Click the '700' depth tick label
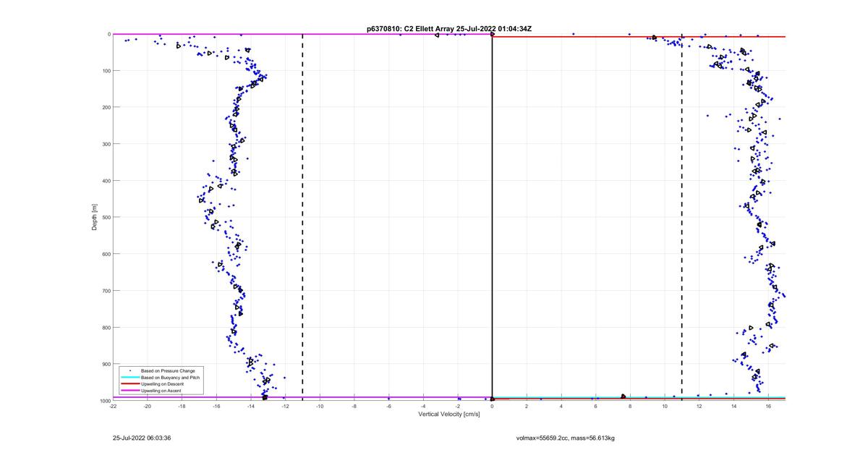The width and height of the screenshot is (868, 450). click(x=105, y=291)
